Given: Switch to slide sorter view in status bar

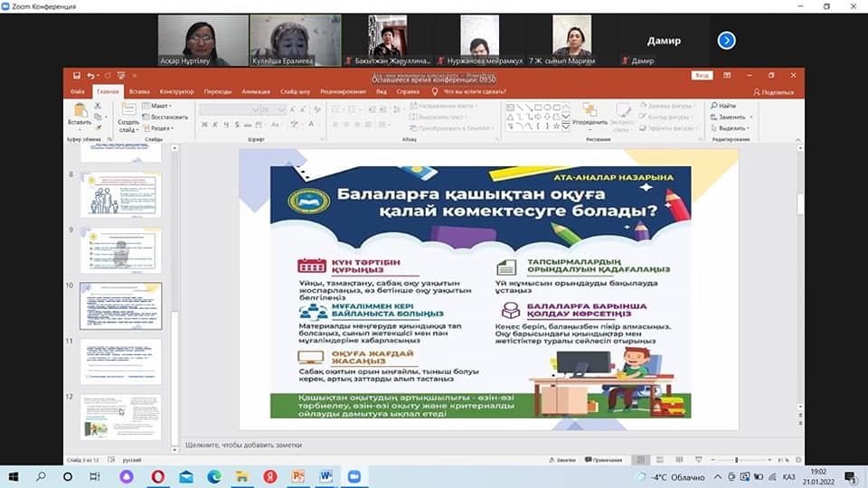Looking at the screenshot, I should tap(659, 460).
